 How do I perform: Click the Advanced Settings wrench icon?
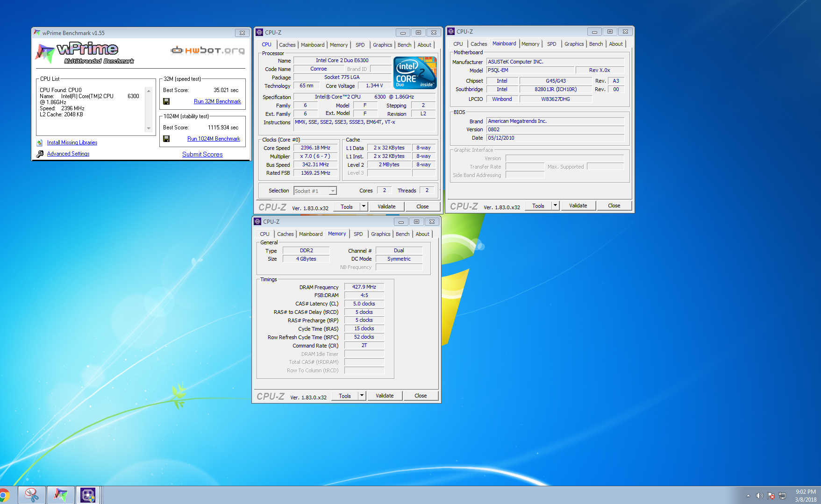(x=40, y=154)
